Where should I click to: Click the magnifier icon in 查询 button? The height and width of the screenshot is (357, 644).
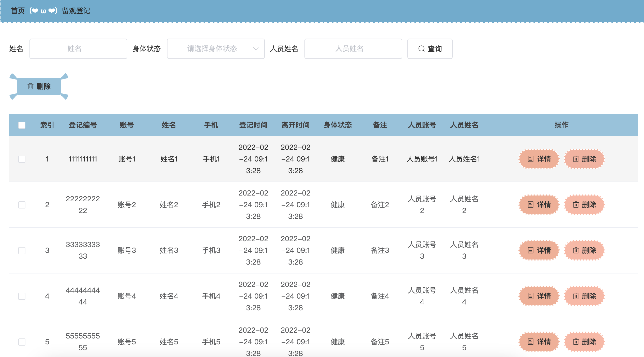point(421,48)
